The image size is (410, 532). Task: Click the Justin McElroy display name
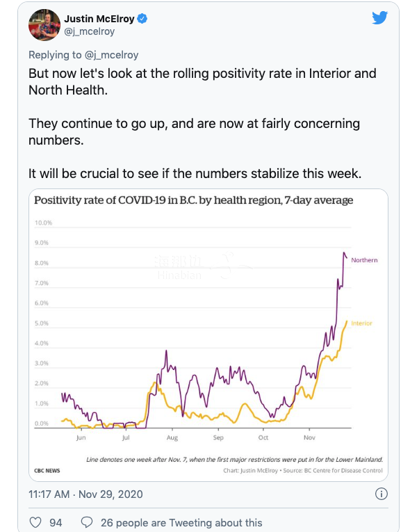(x=99, y=19)
